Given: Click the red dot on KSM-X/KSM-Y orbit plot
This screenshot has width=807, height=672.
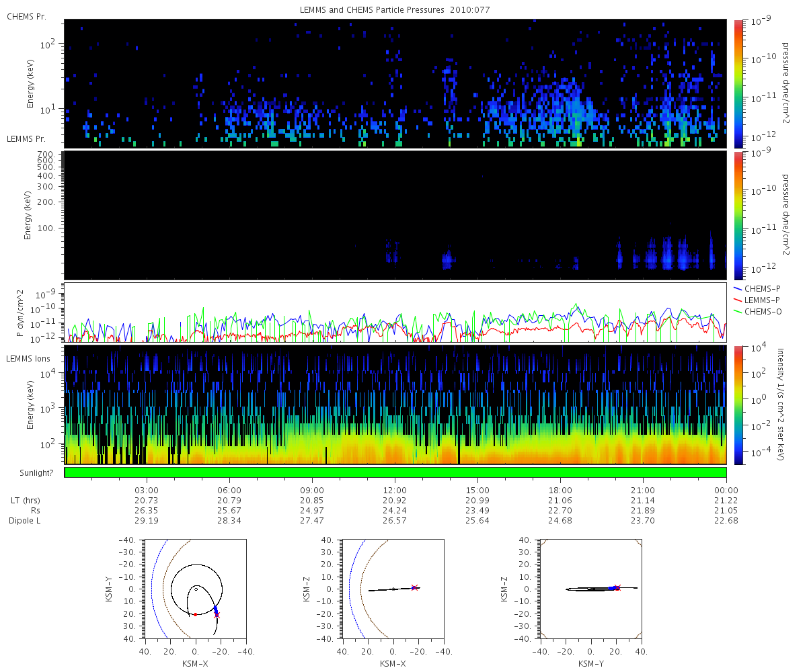Looking at the screenshot, I should (x=196, y=614).
